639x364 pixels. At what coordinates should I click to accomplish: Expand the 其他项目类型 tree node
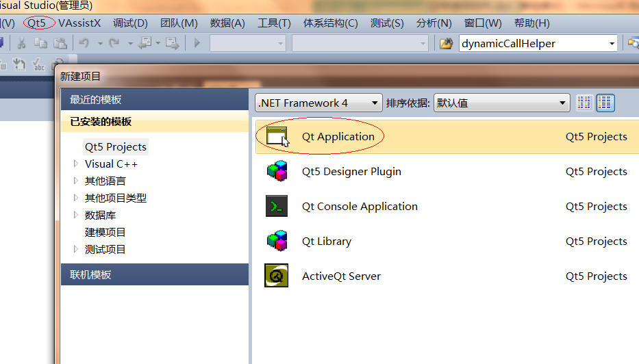click(76, 198)
